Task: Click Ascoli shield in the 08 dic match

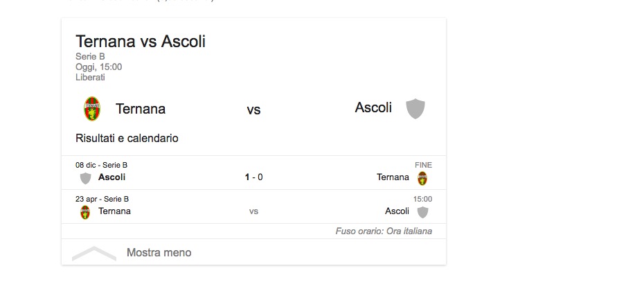Action: (86, 178)
